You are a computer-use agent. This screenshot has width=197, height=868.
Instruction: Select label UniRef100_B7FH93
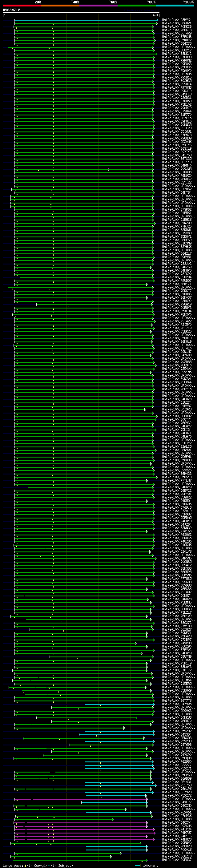[x=176, y=57]
